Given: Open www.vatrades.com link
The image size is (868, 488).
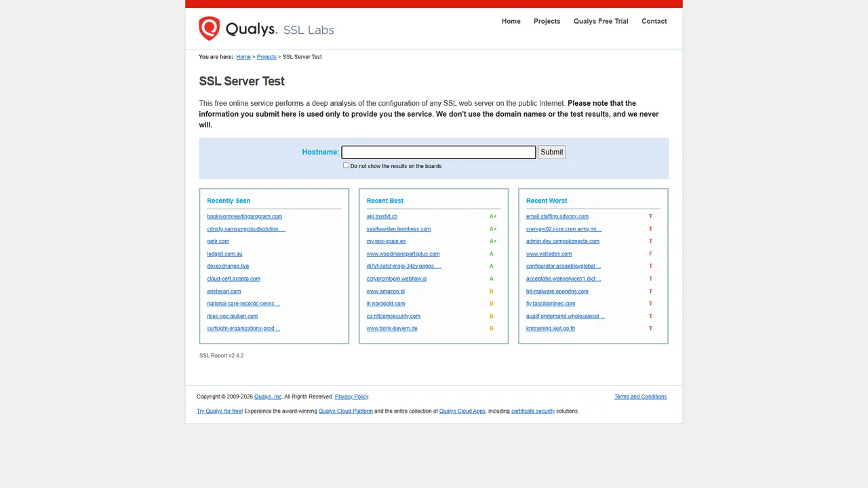Looking at the screenshot, I should pos(549,254).
